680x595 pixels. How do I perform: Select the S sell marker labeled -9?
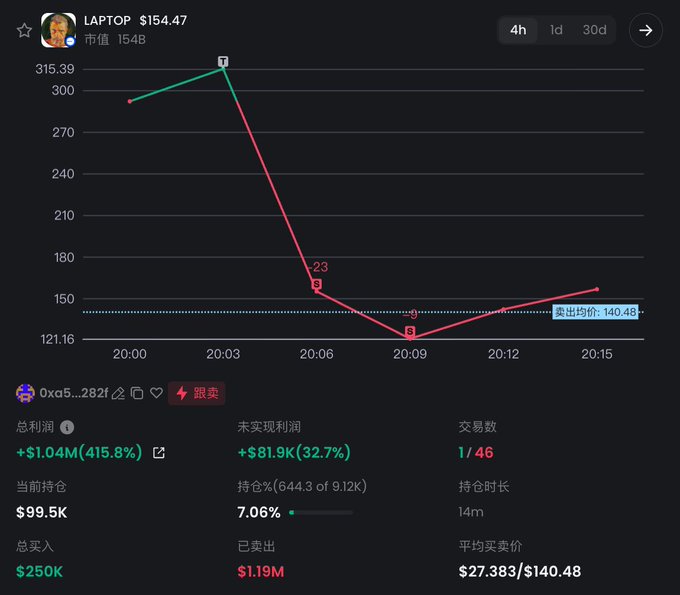410,331
